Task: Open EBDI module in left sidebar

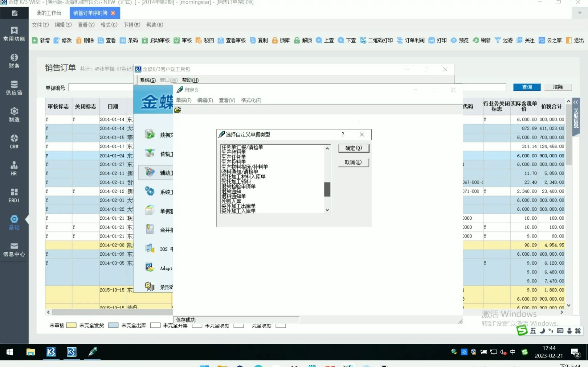Action: (14, 195)
